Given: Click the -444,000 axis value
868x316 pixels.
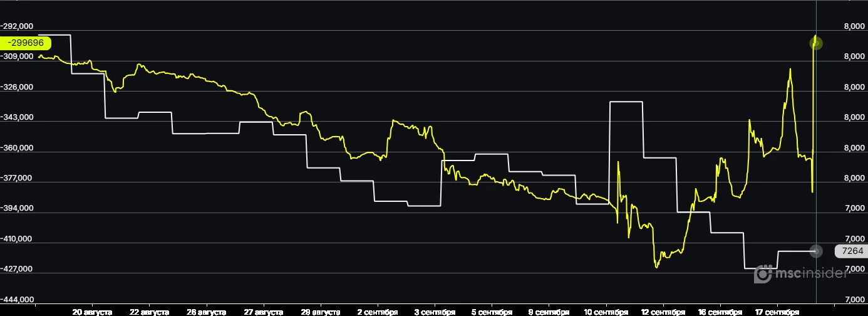Looking at the screenshot, I should 17,300.
